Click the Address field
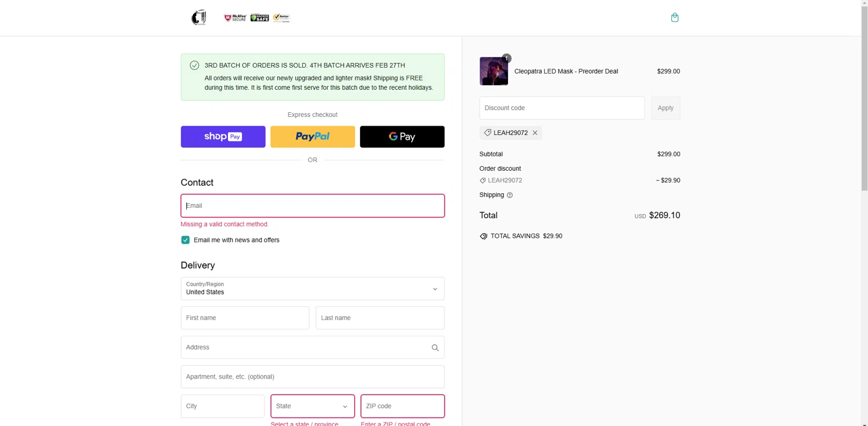Image resolution: width=868 pixels, height=426 pixels. (x=312, y=347)
